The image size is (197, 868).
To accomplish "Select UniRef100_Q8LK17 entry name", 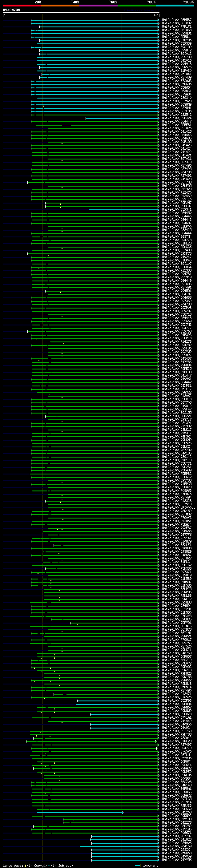I will (x=176, y=430).
